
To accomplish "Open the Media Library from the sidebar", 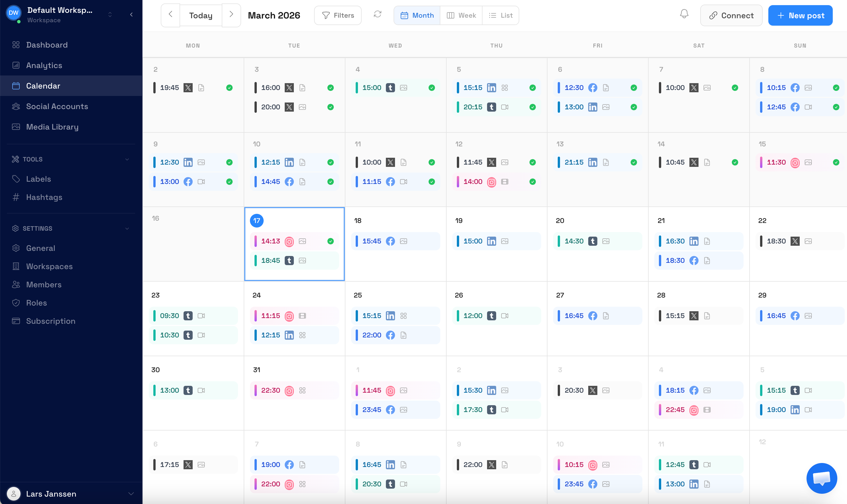I will tap(52, 127).
